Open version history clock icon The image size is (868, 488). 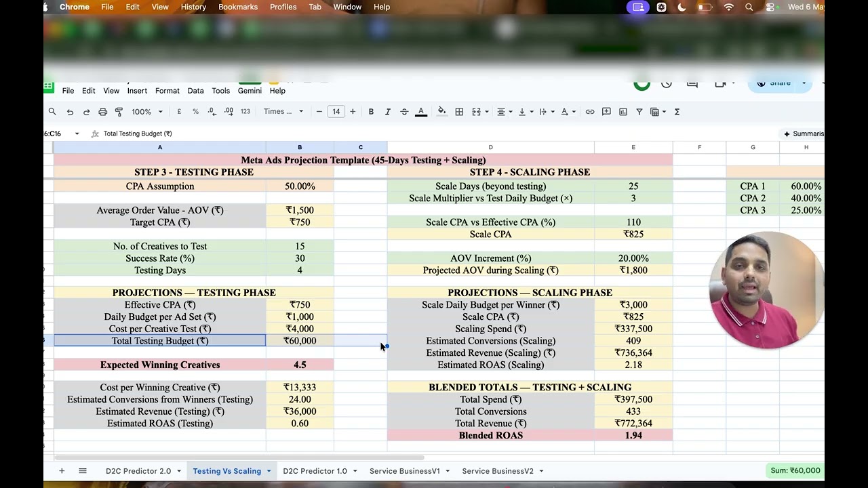[667, 83]
